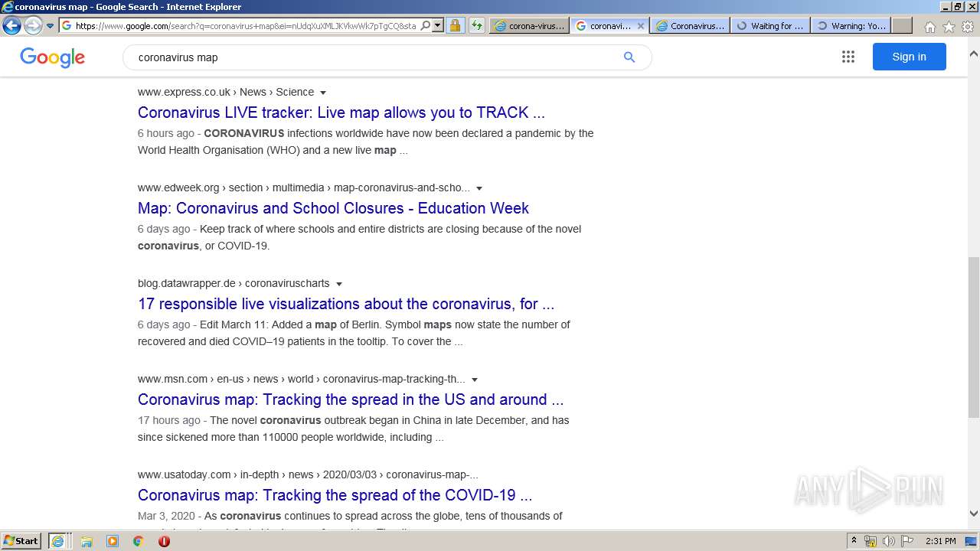The width and height of the screenshot is (980, 551).
Task: Expand options arrow for edweek.org result
Action: pos(479,188)
